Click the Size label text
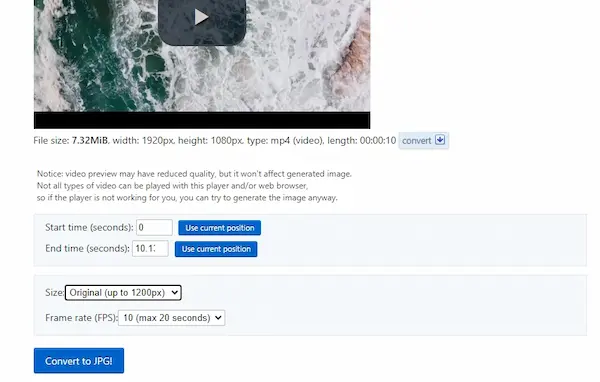 pyautogui.click(x=55, y=293)
